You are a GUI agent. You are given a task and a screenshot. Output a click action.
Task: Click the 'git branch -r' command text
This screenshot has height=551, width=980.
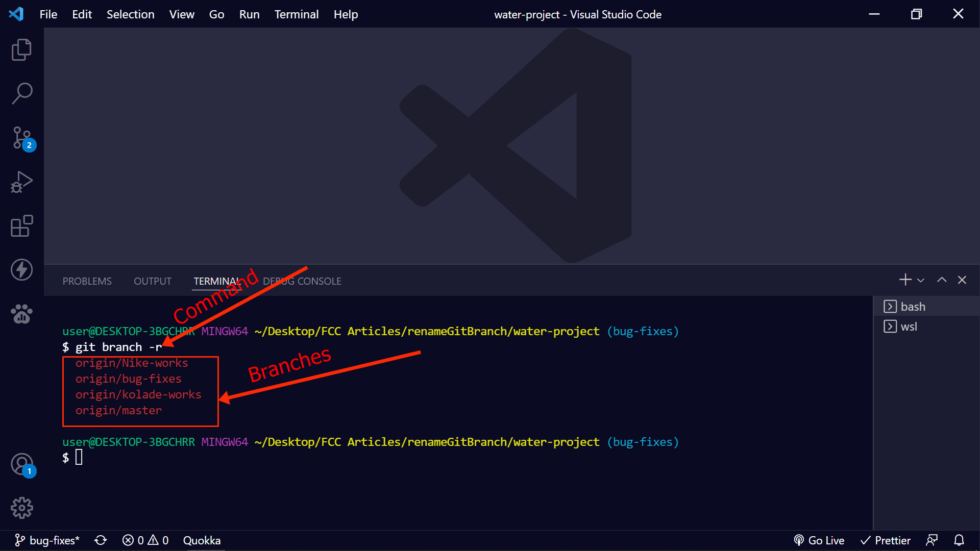click(x=118, y=347)
